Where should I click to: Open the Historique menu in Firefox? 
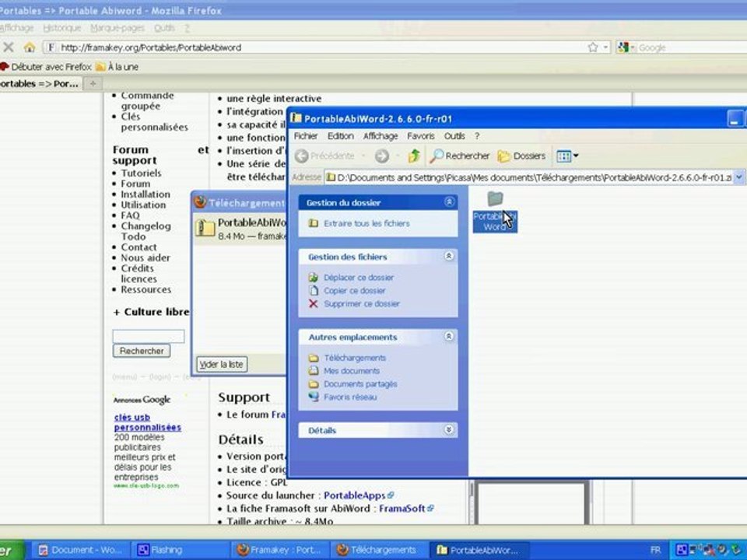point(62,28)
